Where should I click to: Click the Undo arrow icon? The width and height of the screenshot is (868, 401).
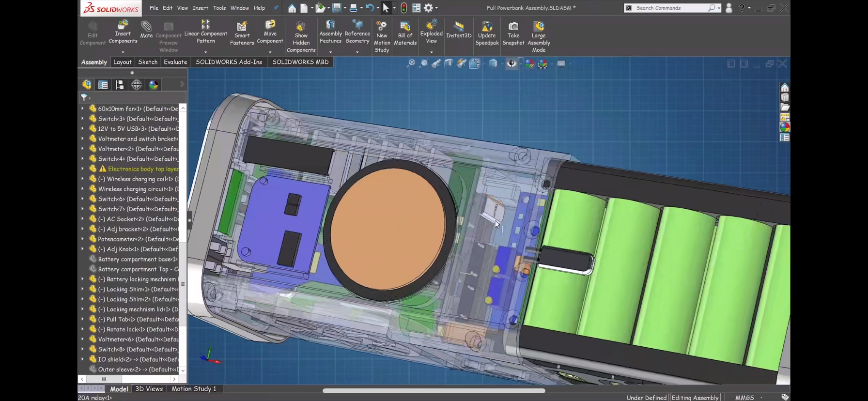tap(370, 8)
